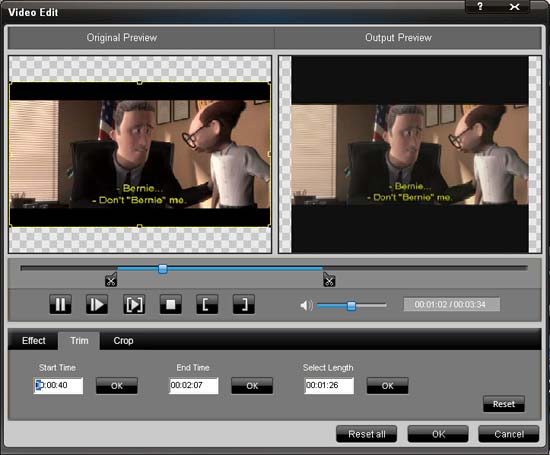This screenshot has height=455, width=550.
Task: Click the Original Preview video frame
Action: pyautogui.click(x=140, y=154)
